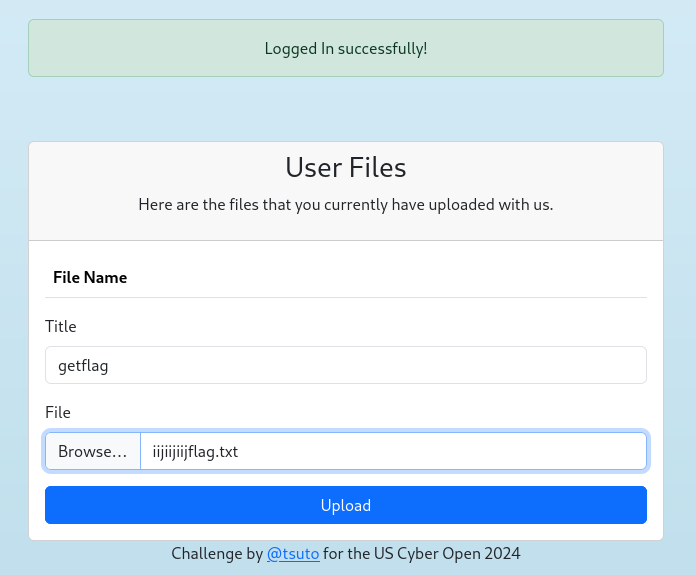Focus the Title input containing getflag
The height and width of the screenshot is (575, 696).
(346, 365)
